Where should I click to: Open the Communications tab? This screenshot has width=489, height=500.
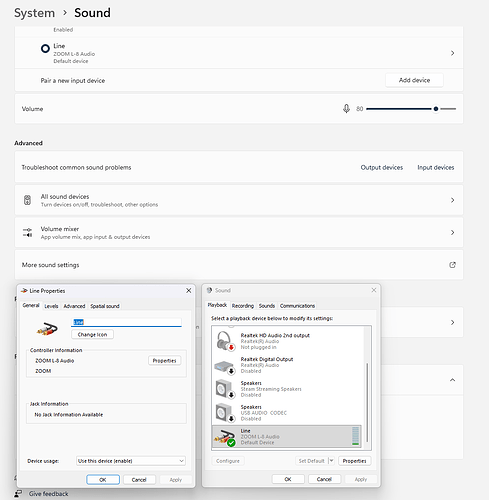[x=297, y=306]
